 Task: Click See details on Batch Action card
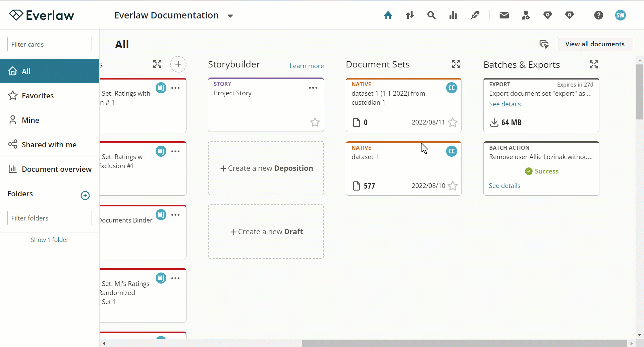coord(504,186)
